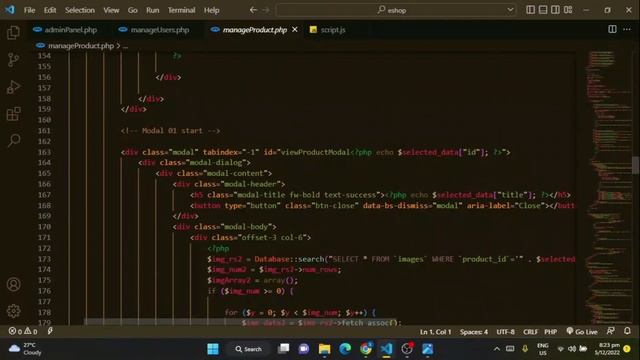640x360 pixels.
Task: Open the Explorer view in activity bar
Action: [13, 33]
